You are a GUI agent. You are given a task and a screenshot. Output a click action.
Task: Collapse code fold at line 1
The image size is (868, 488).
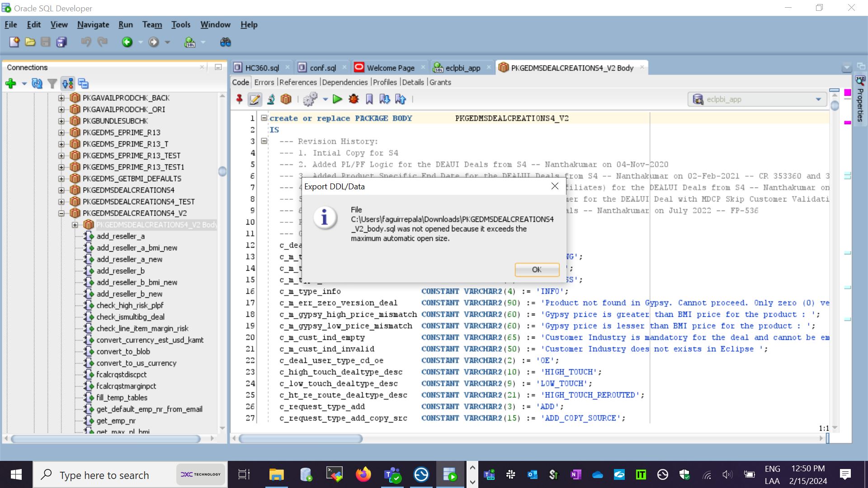(264, 118)
